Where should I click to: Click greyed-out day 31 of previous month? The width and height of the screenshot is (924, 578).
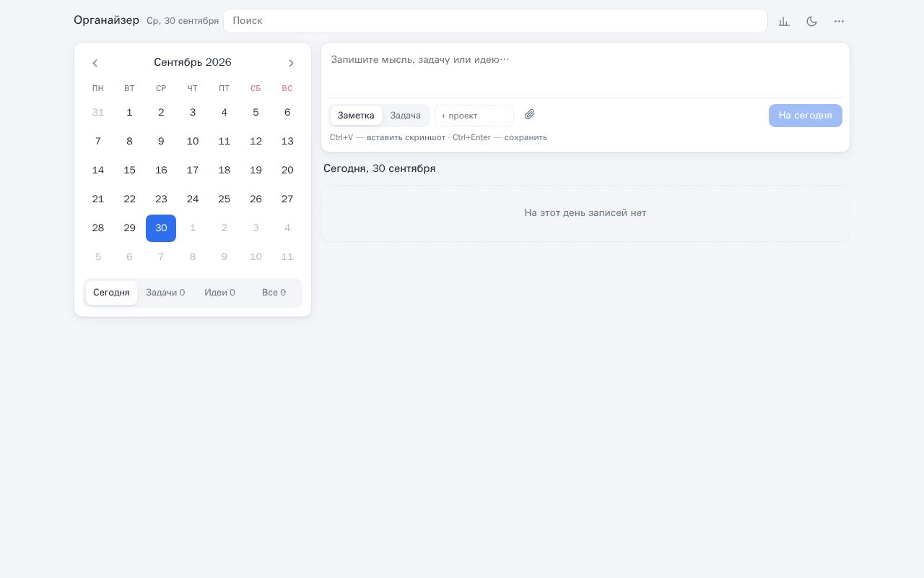[98, 113]
